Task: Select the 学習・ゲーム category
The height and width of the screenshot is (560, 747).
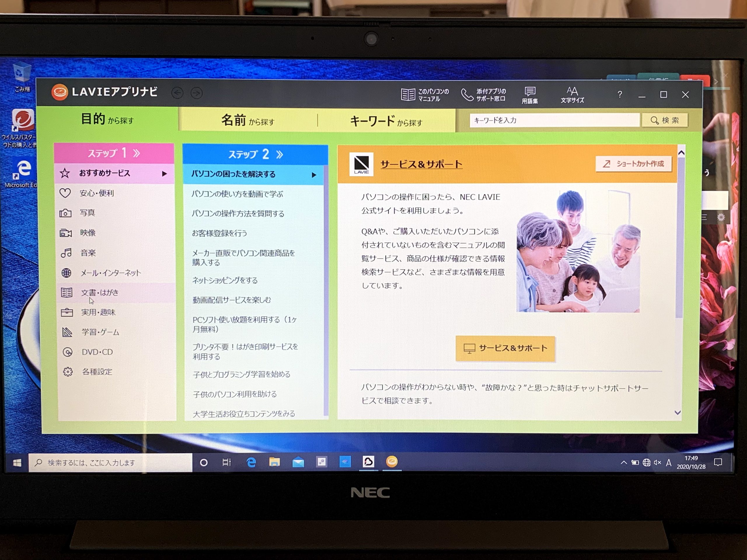Action: point(116,332)
